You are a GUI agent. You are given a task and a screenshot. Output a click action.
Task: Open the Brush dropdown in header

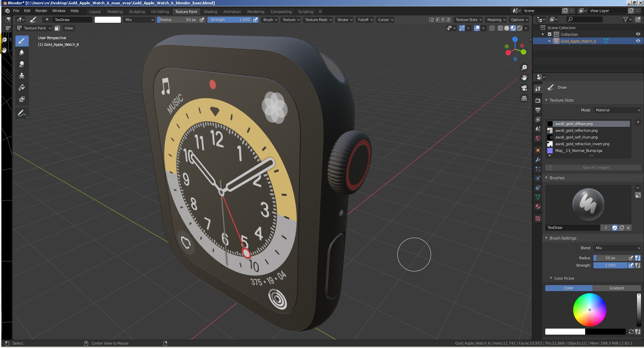(x=270, y=20)
